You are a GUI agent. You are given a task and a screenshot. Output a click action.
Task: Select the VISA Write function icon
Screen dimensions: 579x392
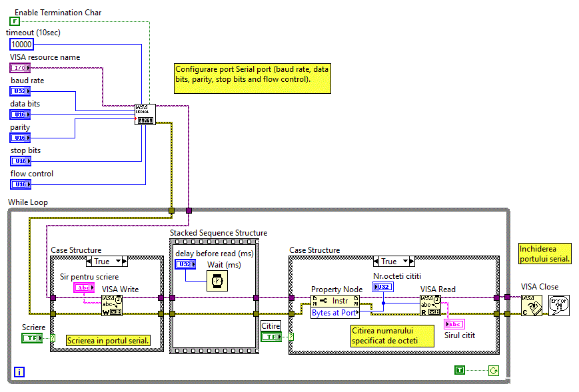111,305
